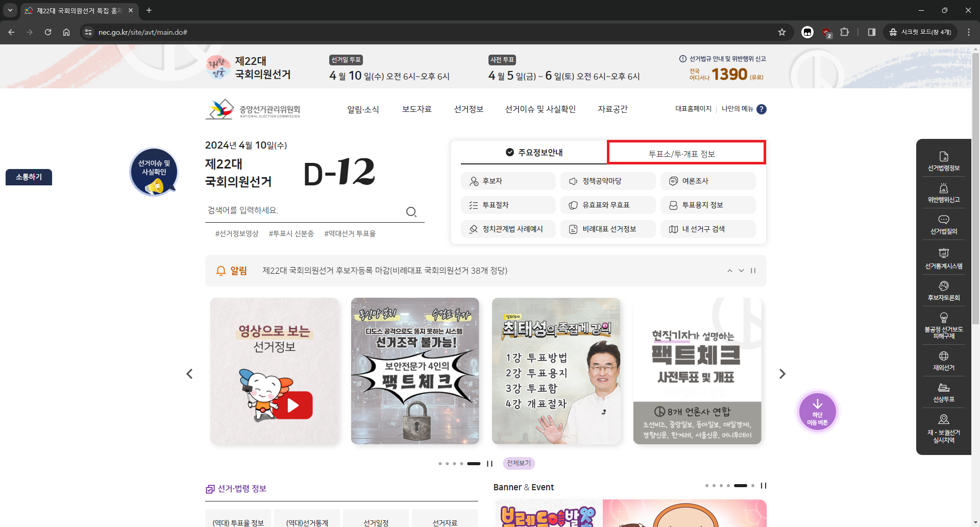The image size is (980, 527).
Task: Open new browser tab
Action: click(149, 10)
